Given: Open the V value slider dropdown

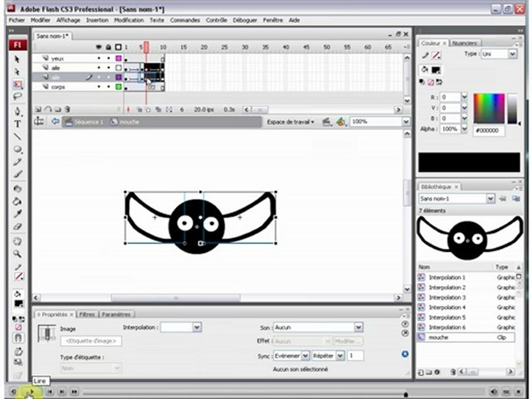Looking at the screenshot, I should [464, 108].
